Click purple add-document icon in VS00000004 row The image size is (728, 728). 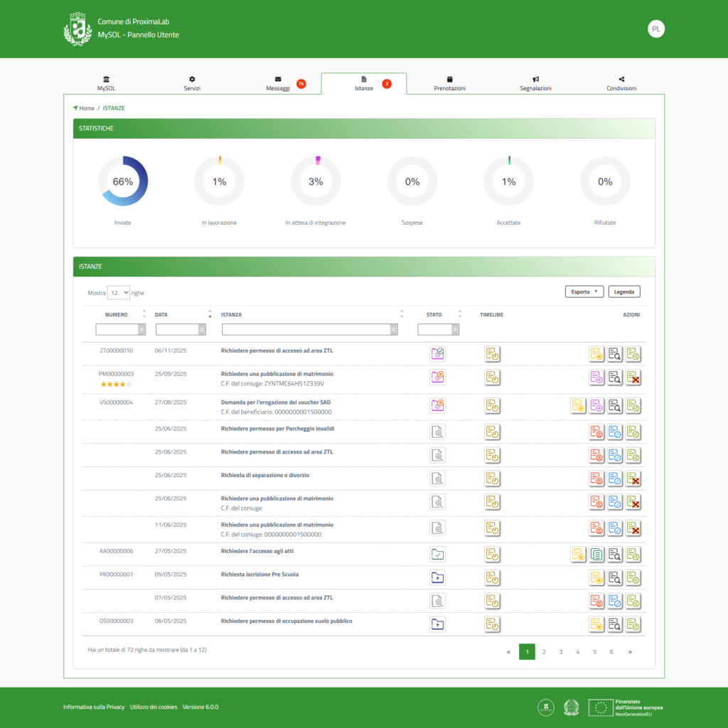click(x=596, y=405)
